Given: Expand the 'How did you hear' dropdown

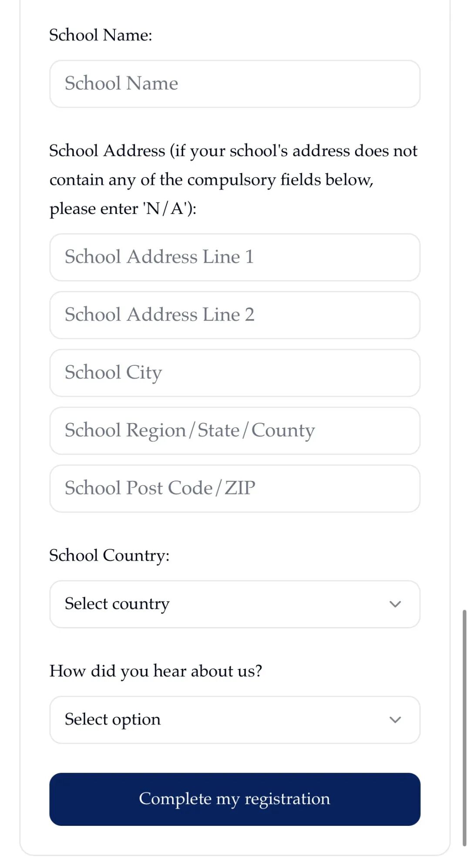Looking at the screenshot, I should coord(235,720).
